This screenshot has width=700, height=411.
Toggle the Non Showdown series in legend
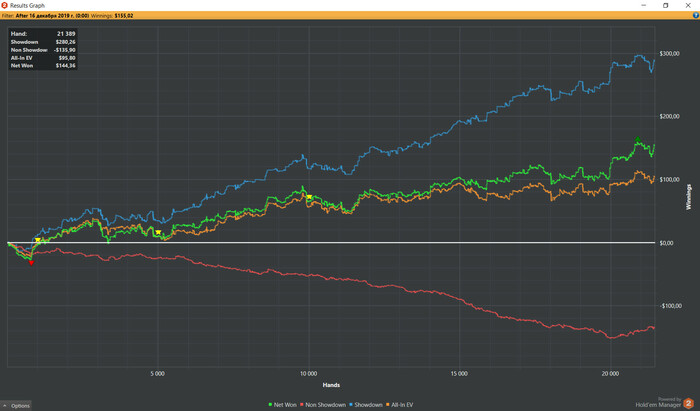[x=323, y=405]
